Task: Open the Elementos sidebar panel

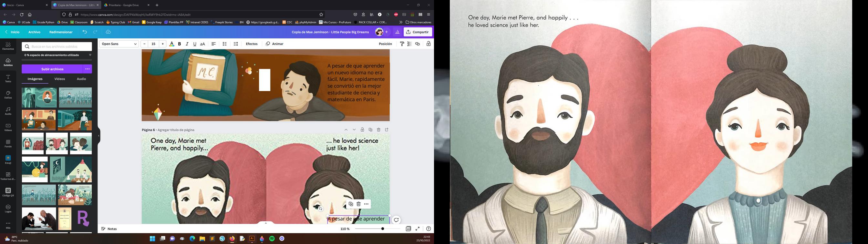Action: click(x=8, y=46)
